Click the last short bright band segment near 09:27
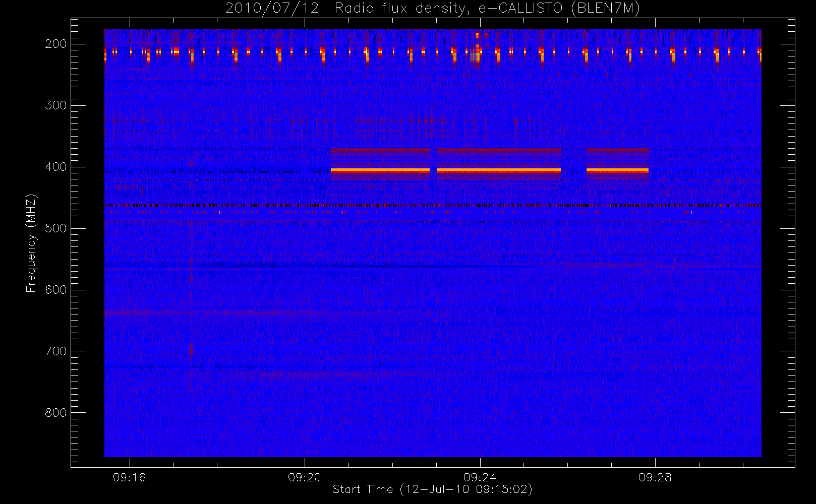Viewport: 816px width, 504px height. (617, 171)
